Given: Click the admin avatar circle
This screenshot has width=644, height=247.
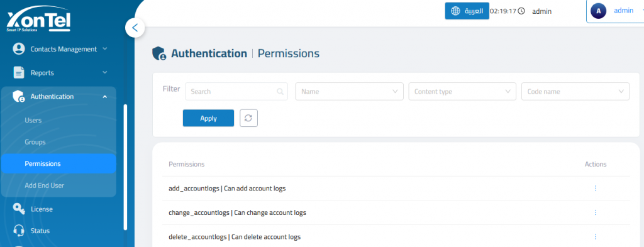Looking at the screenshot, I should [599, 11].
